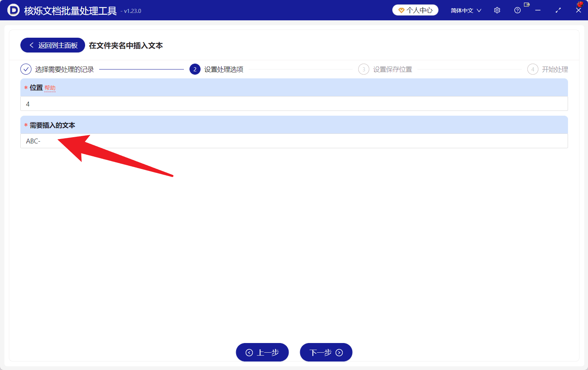
Task: Click the mini-window mode icon in title bar
Action: pyautogui.click(x=527, y=5)
